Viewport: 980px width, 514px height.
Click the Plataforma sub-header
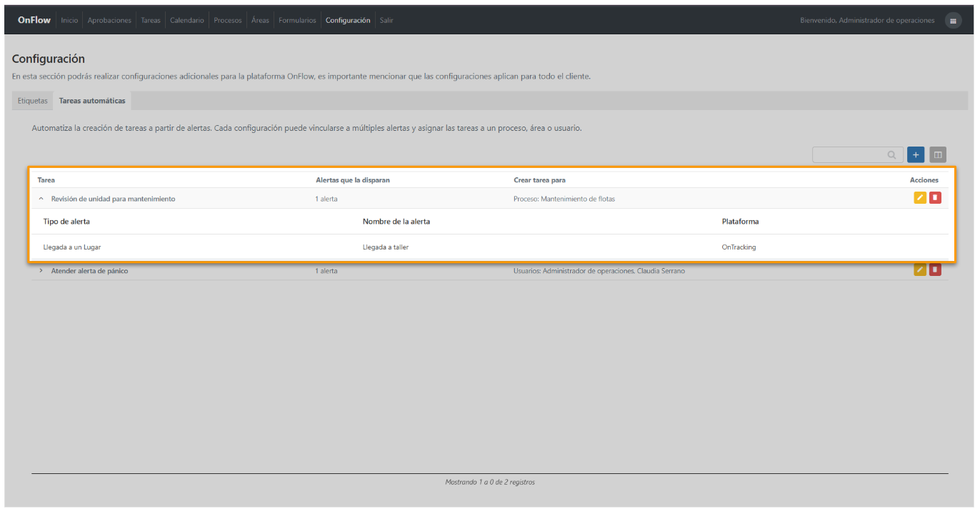click(741, 222)
